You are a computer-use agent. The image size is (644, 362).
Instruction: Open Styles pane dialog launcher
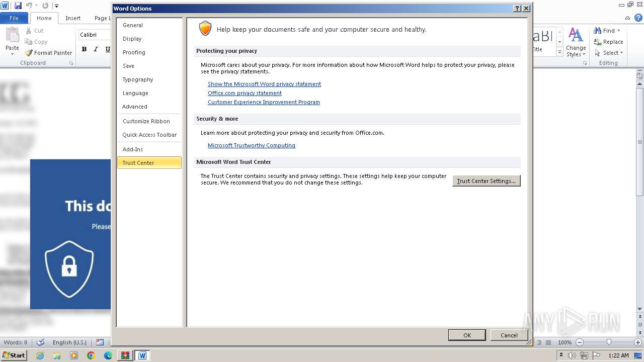(x=585, y=63)
